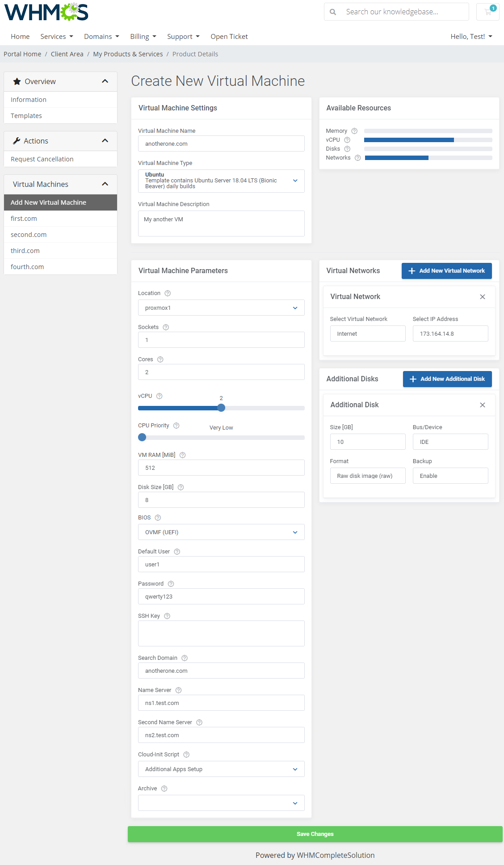Collapse the Actions sidebar panel
Image resolution: width=504 pixels, height=865 pixels.
pyautogui.click(x=105, y=141)
